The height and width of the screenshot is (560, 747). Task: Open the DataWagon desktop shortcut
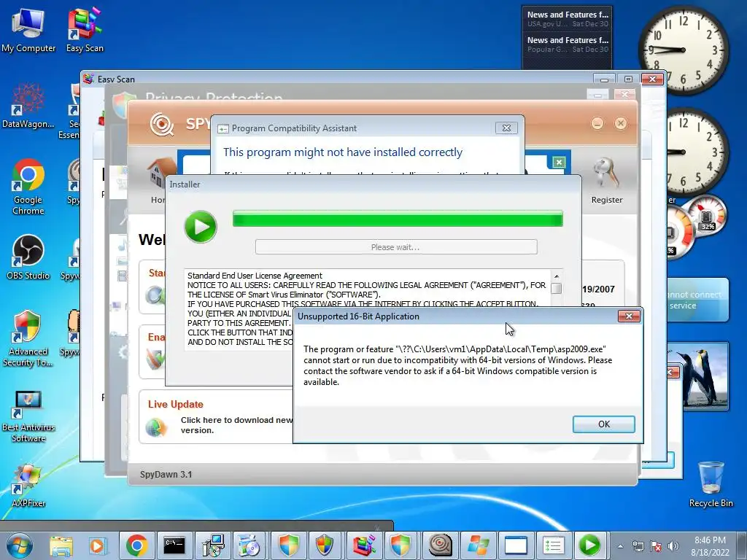tap(28, 106)
